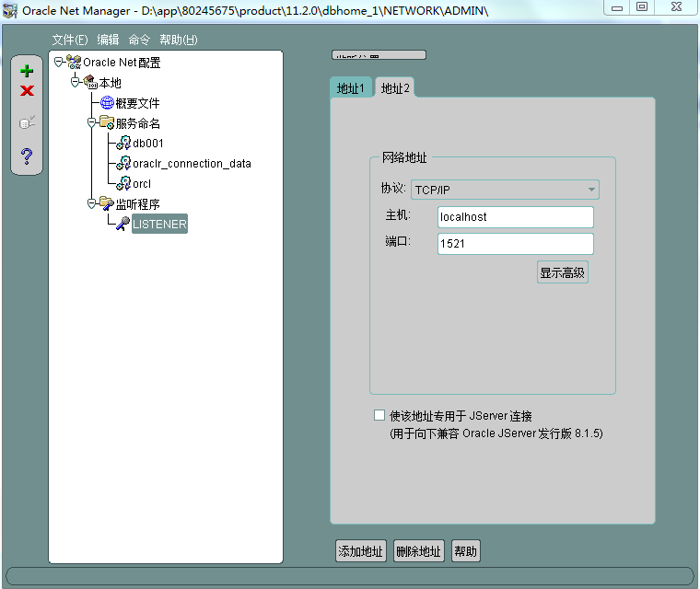Select the 本地 tree label
This screenshot has height=589, width=700.
(110, 83)
